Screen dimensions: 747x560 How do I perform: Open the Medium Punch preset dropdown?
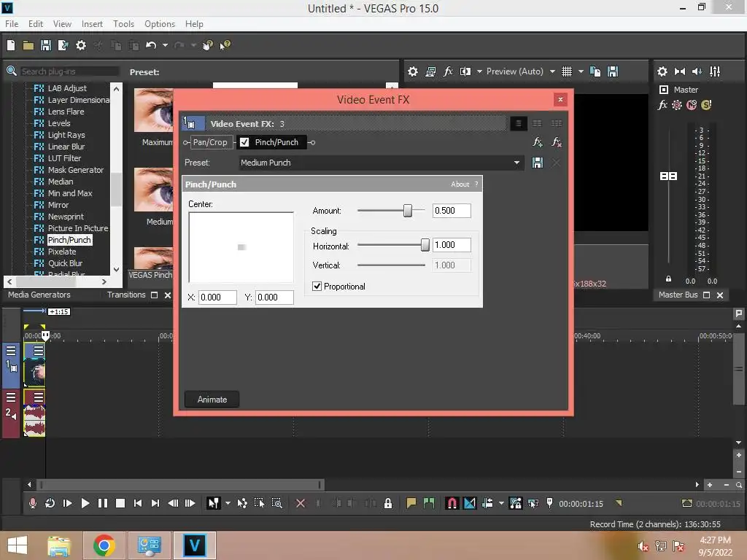tap(516, 163)
